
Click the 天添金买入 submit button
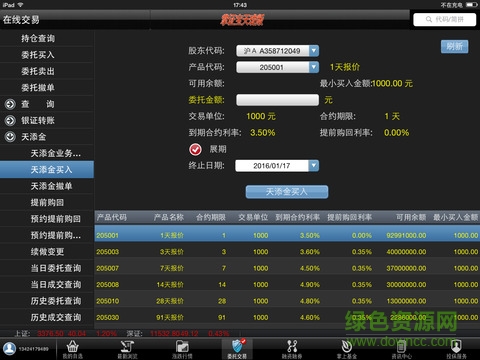pos(287,192)
